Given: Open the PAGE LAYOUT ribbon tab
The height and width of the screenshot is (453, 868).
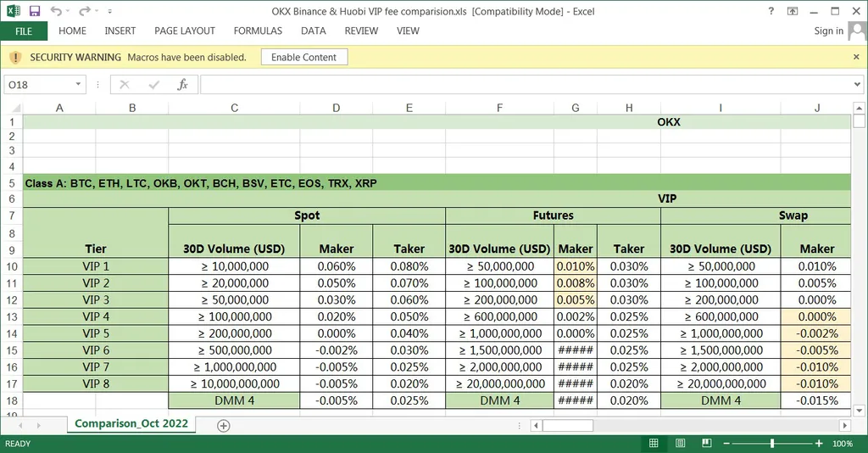Looking at the screenshot, I should tap(184, 31).
